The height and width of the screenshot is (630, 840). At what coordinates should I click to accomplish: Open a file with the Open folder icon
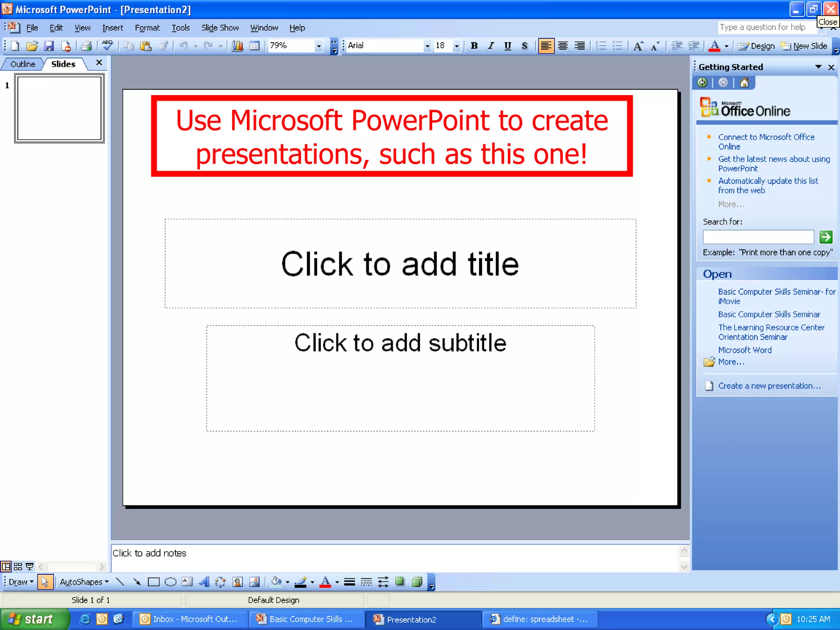point(32,46)
